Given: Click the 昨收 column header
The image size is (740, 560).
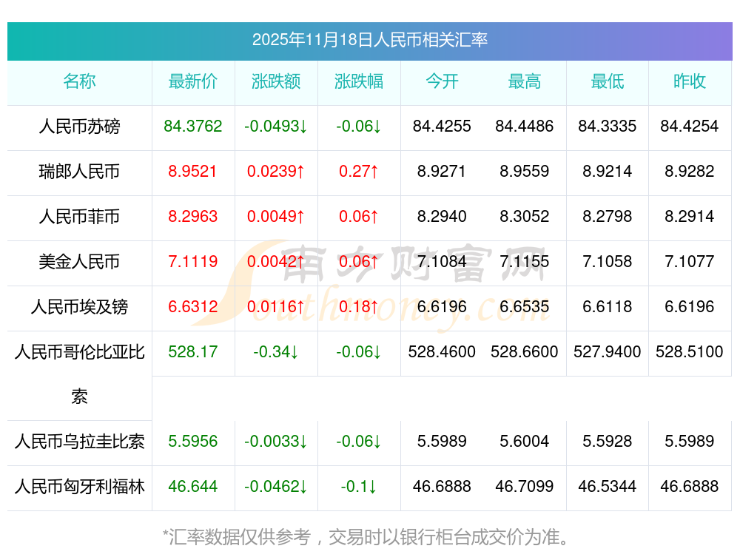Looking at the screenshot, I should 690,82.
